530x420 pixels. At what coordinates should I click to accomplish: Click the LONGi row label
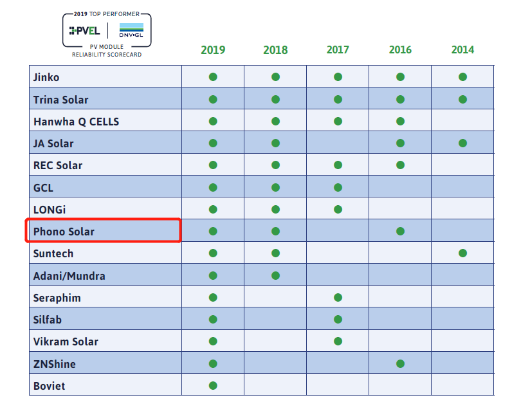(x=50, y=210)
